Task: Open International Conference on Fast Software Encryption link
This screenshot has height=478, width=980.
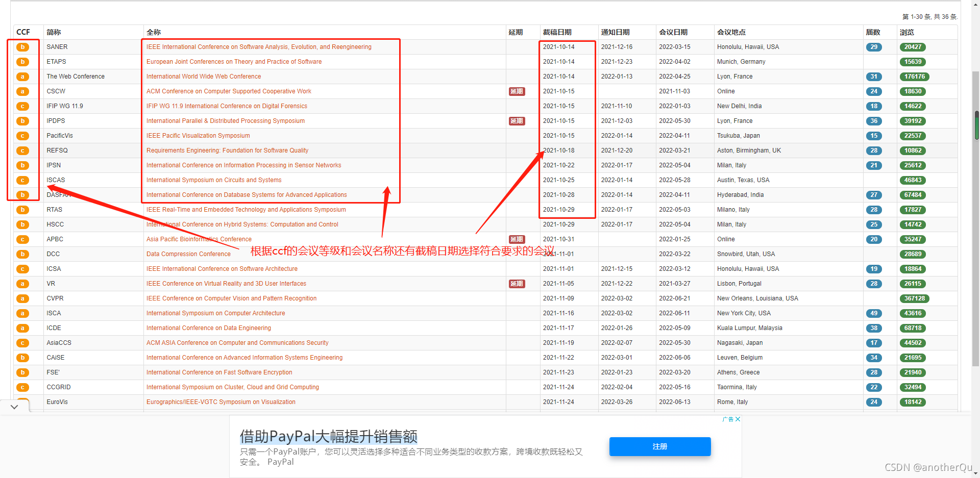Action: click(x=219, y=372)
